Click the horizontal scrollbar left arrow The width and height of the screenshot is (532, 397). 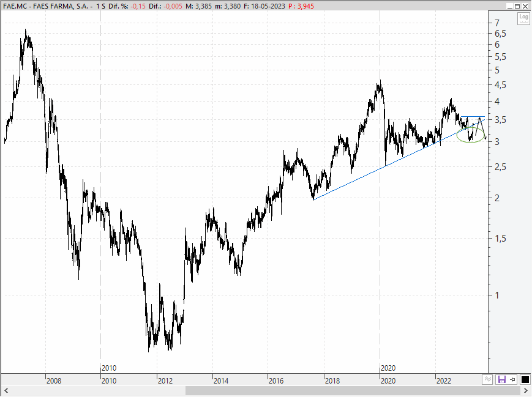tap(6, 391)
